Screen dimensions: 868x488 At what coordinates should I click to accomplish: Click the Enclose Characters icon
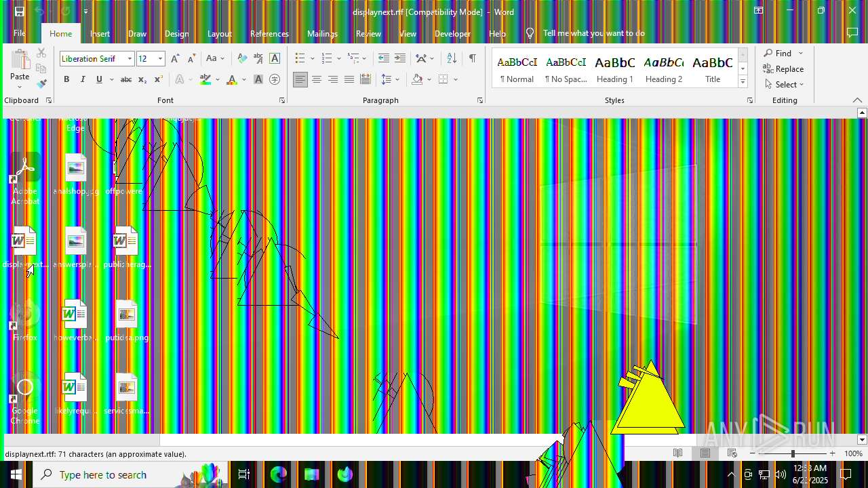[x=275, y=79]
